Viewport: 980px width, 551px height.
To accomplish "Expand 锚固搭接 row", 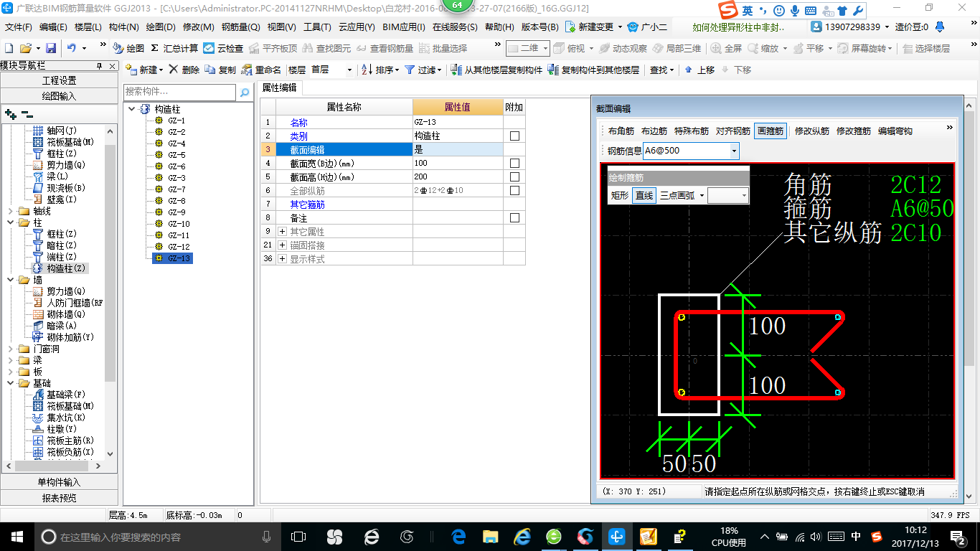I will [282, 245].
